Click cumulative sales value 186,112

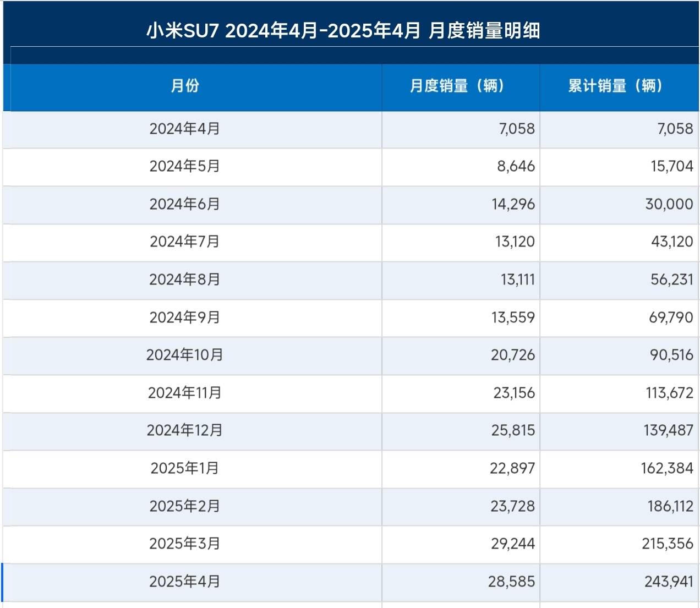670,506
